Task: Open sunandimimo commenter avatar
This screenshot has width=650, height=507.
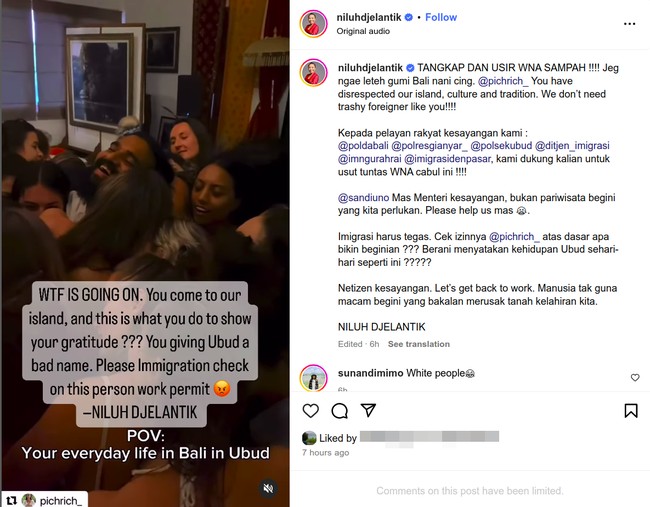Action: point(313,378)
